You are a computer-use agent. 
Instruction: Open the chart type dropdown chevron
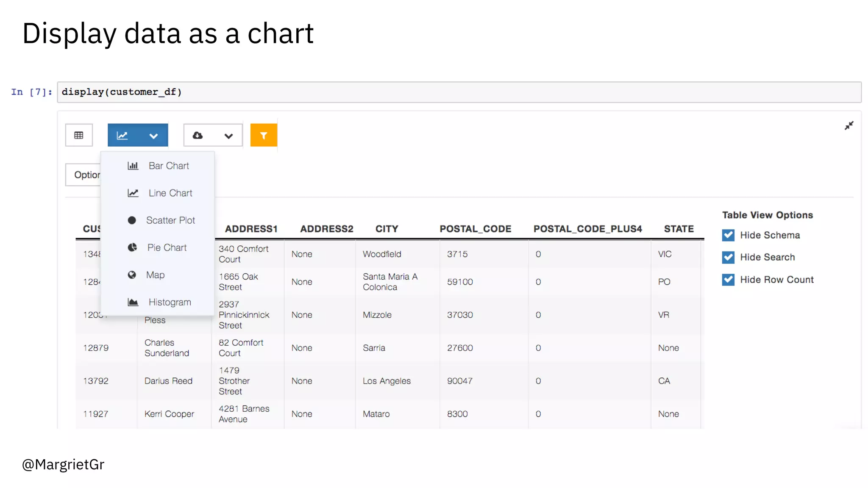[x=153, y=136]
